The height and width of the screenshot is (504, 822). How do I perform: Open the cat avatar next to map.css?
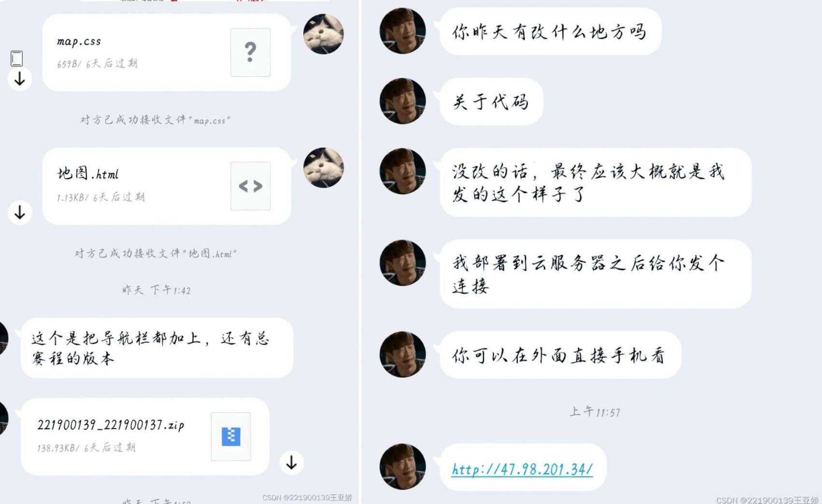coord(323,34)
